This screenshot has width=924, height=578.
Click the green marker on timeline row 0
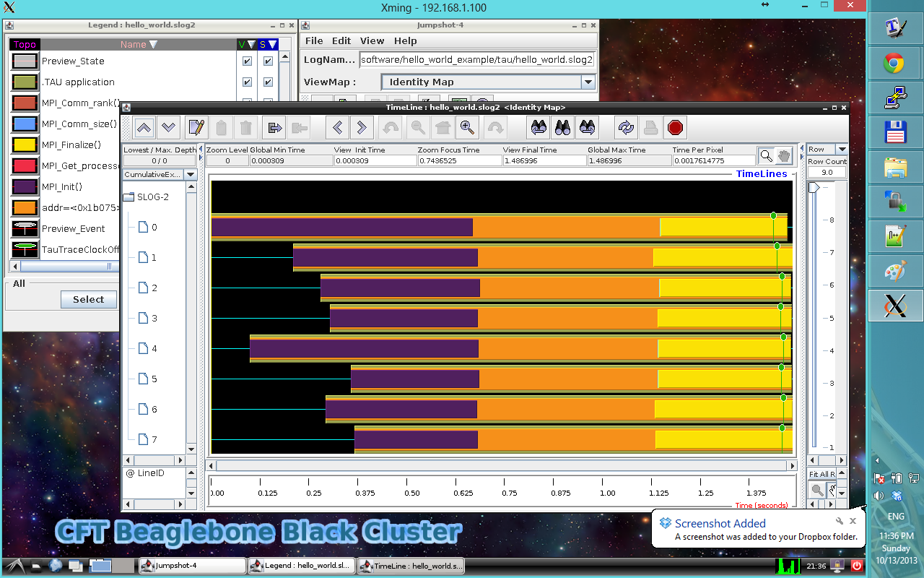coord(773,215)
